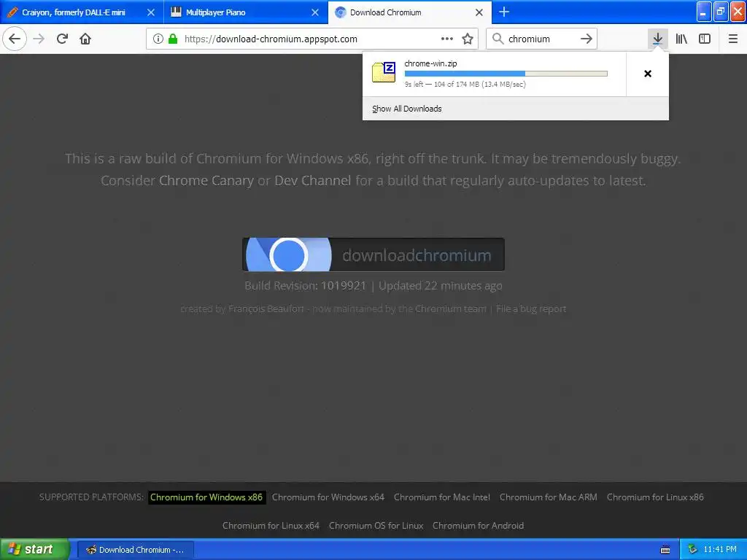This screenshot has height=560, width=747.
Task: Open François Beaufort link
Action: click(x=266, y=308)
